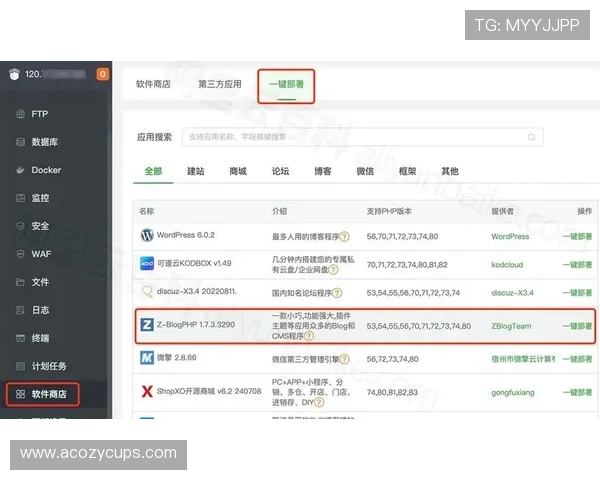Switch to the 第三方应用 tab
The height and width of the screenshot is (480, 600).
(x=220, y=84)
